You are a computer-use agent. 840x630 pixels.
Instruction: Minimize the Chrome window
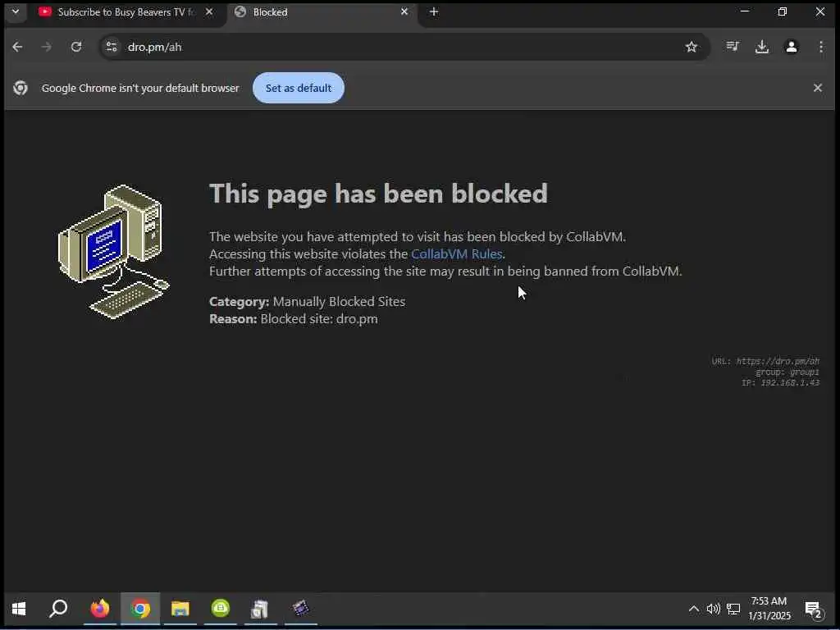745,11
